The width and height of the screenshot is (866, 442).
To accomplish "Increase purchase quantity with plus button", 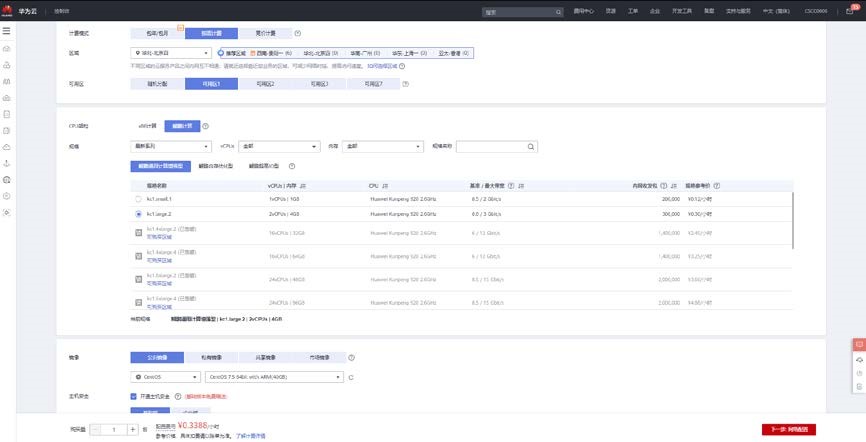I will point(133,429).
